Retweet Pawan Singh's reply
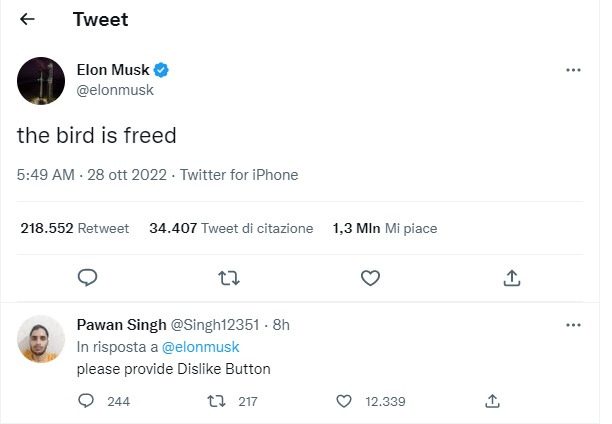 [216, 401]
